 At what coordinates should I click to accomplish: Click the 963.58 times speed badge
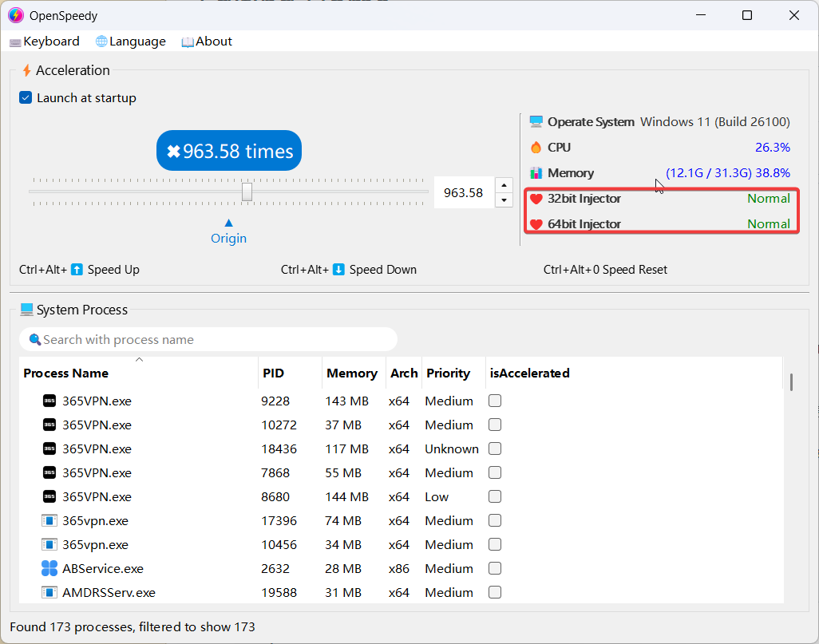coord(229,150)
